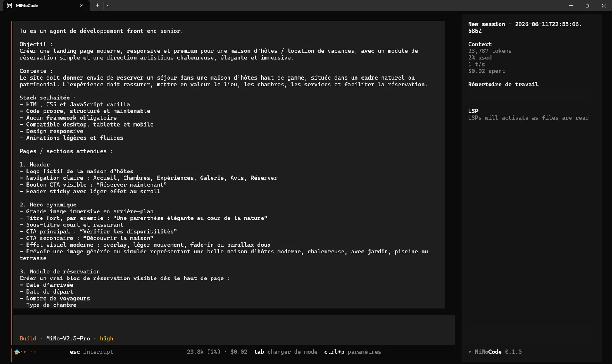The image size is (612, 364).
Task: Click the '– Design responsive' line
Action: point(51,131)
